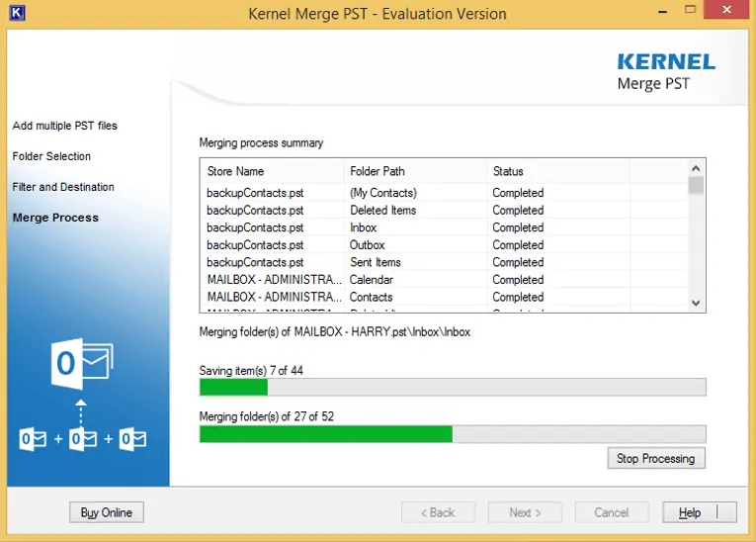This screenshot has width=756, height=542.
Task: Click Completed status of Outbox row
Action: (518, 245)
